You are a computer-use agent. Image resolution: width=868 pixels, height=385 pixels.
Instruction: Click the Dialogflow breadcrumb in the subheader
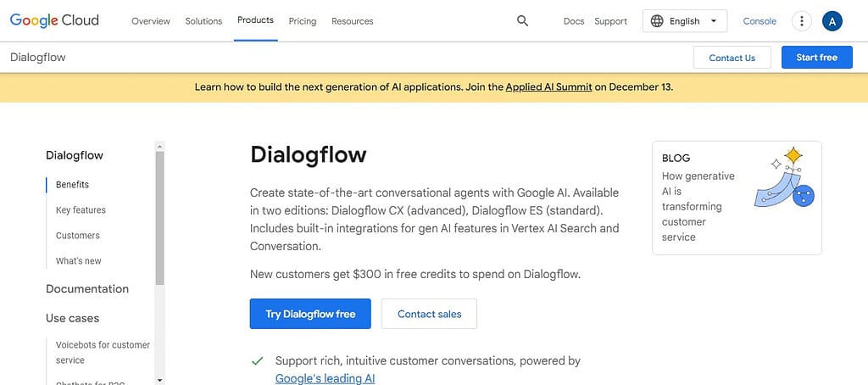37,57
